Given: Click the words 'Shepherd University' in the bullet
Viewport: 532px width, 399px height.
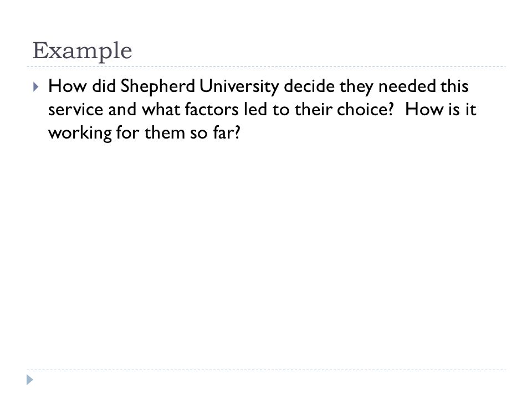Looking at the screenshot, I should click(200, 86).
